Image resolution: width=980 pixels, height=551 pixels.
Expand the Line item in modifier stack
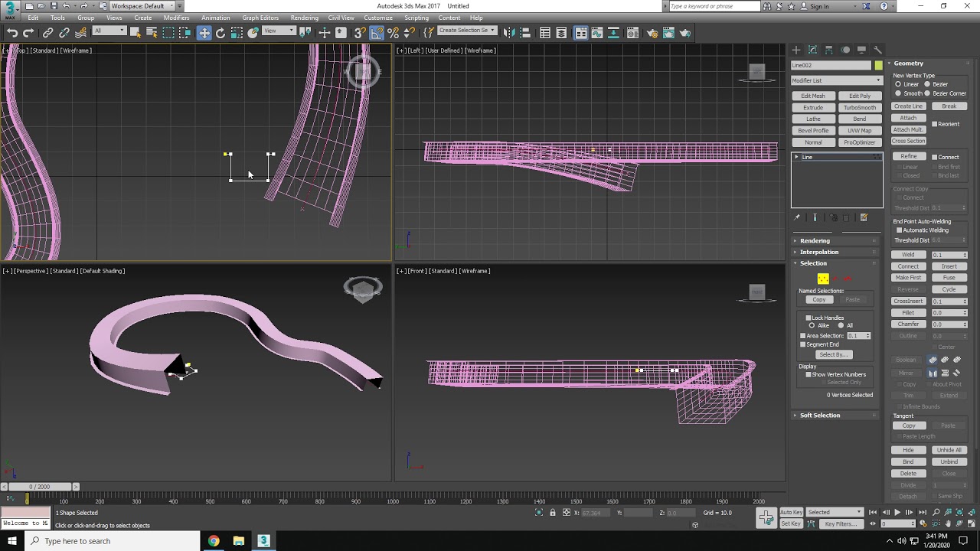click(796, 157)
